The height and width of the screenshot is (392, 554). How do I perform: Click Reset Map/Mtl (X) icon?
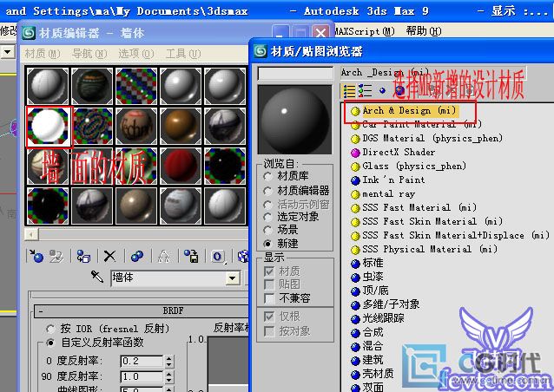tap(110, 256)
